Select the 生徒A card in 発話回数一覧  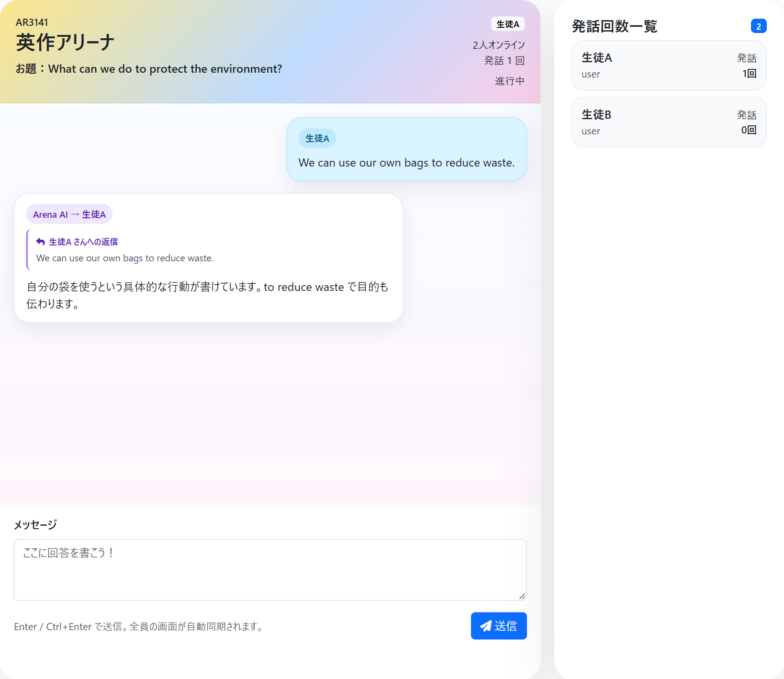[x=669, y=66]
